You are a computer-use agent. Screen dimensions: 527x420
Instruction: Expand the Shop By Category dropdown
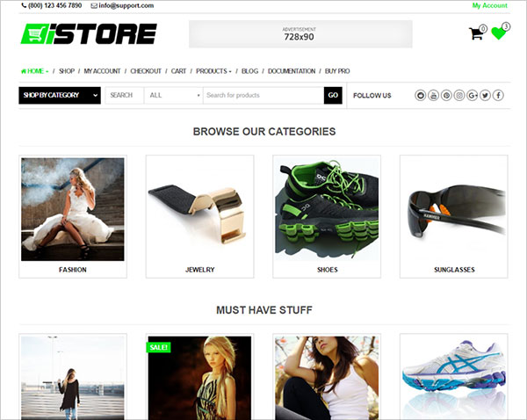60,95
